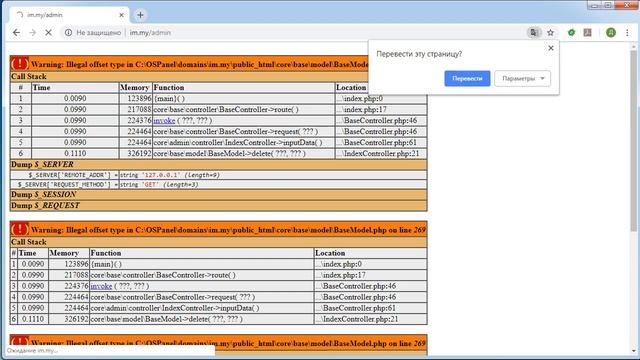Close the translate popup
Viewport: 640px width, 360px height.
pyautogui.click(x=551, y=48)
